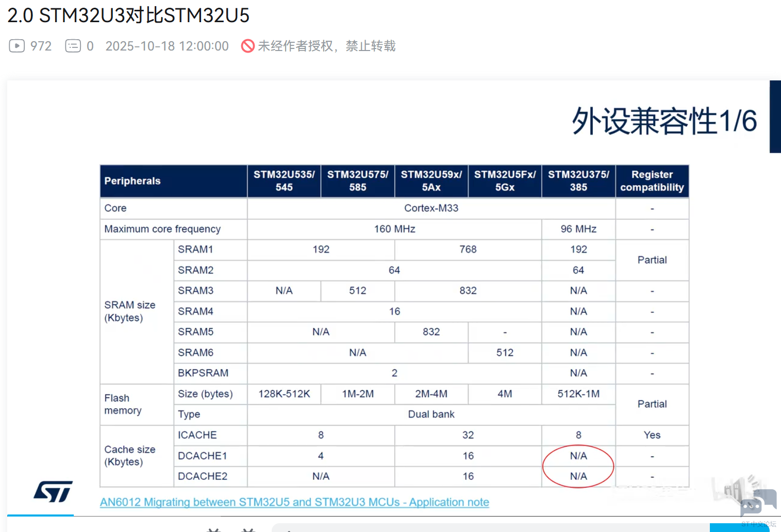Click the "128K-512K" flash size cell
Image resolution: width=781 pixels, height=532 pixels.
point(284,394)
